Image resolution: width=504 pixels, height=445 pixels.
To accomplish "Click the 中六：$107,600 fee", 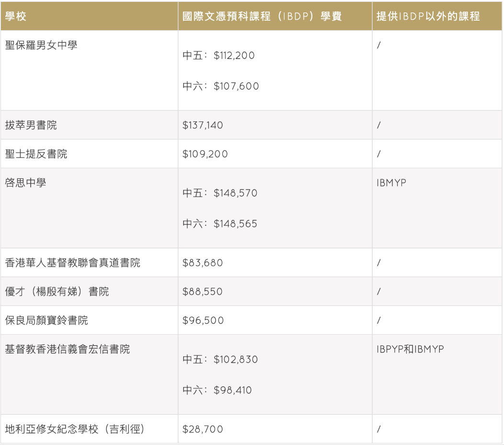I will tap(220, 86).
